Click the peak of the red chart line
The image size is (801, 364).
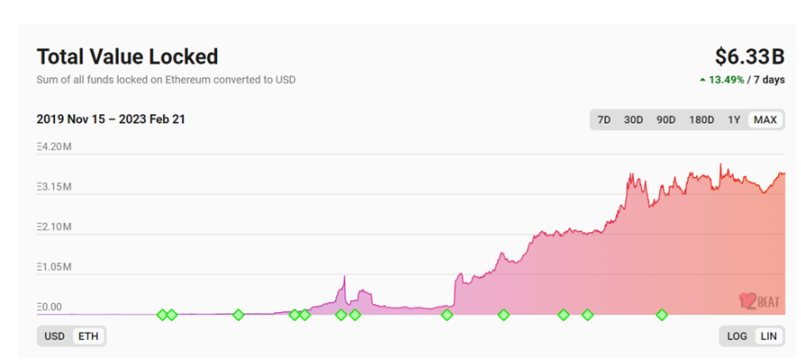721,164
